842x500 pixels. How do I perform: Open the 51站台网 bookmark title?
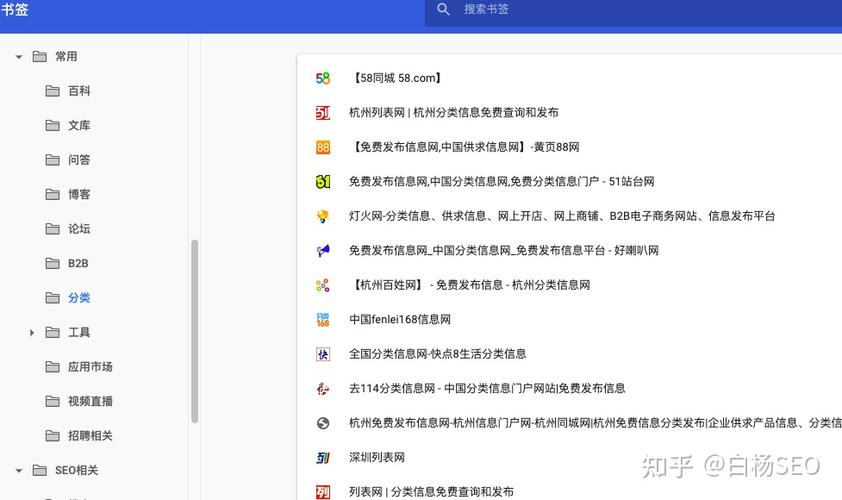502,182
